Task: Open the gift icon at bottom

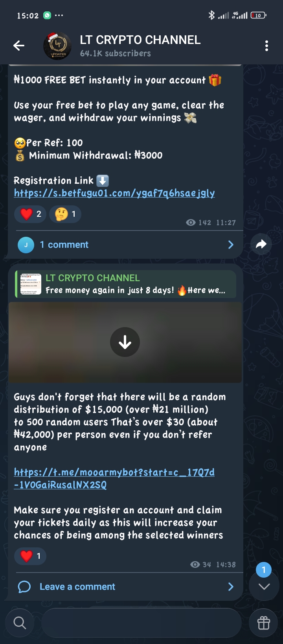Action: [x=263, y=623]
